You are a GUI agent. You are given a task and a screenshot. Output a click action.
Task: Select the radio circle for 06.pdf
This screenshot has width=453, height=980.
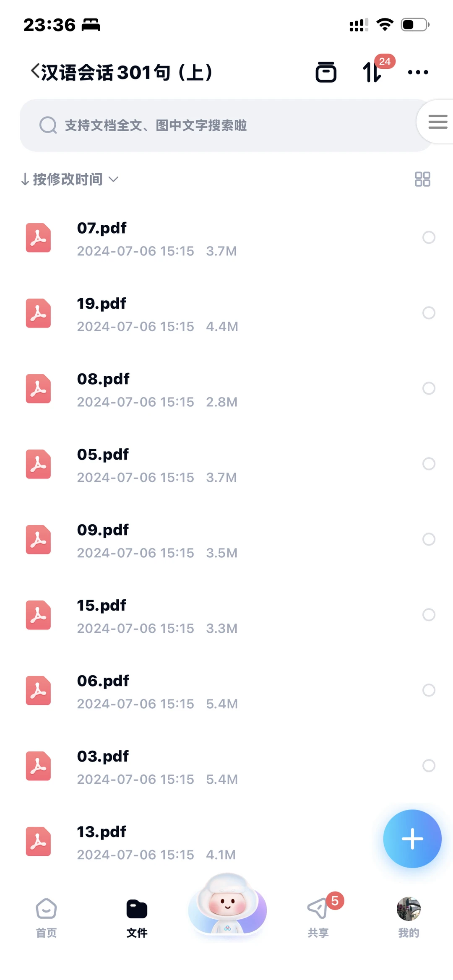pyautogui.click(x=429, y=690)
